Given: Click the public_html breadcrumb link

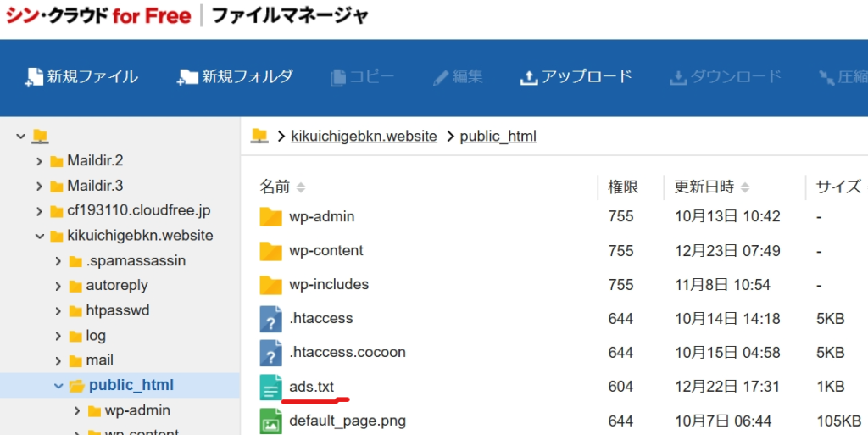Looking at the screenshot, I should click(498, 136).
